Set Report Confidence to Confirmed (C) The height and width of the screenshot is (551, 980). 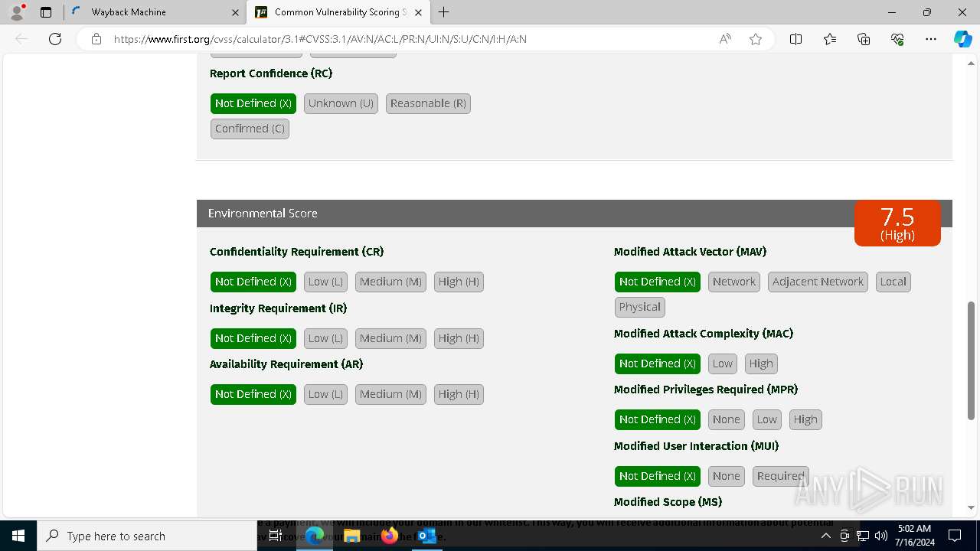(x=250, y=129)
